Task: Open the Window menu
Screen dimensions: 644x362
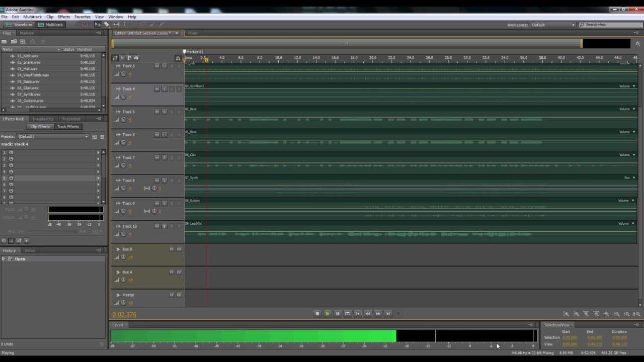Action: click(116, 17)
